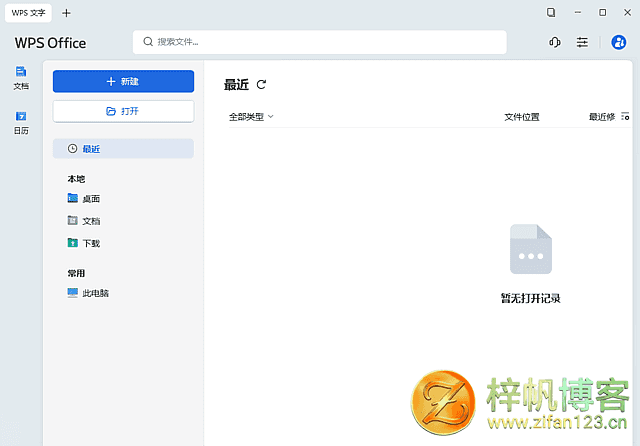Maximize the WPS window
The width and height of the screenshot is (640, 446).
click(602, 13)
